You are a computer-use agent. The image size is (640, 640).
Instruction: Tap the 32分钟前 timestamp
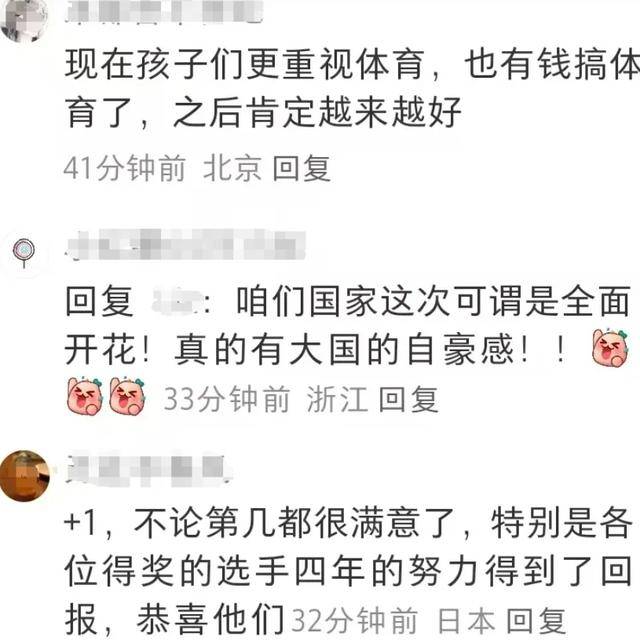(x=355, y=621)
